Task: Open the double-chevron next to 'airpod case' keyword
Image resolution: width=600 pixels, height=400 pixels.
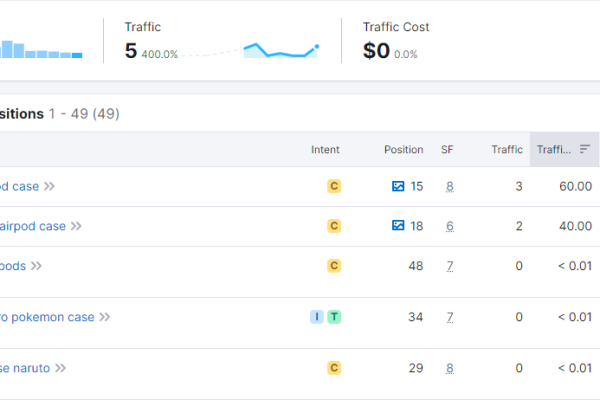Action: [76, 226]
